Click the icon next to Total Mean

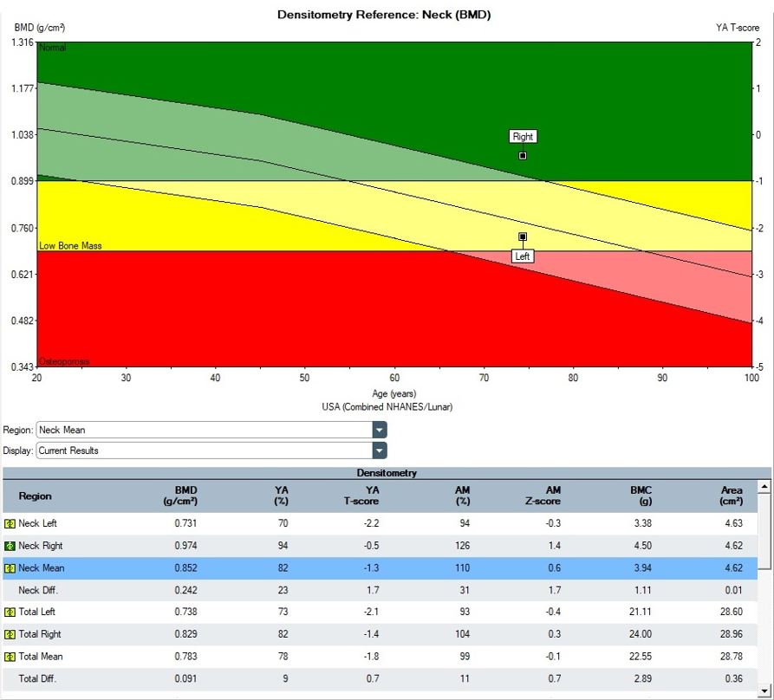click(x=10, y=657)
